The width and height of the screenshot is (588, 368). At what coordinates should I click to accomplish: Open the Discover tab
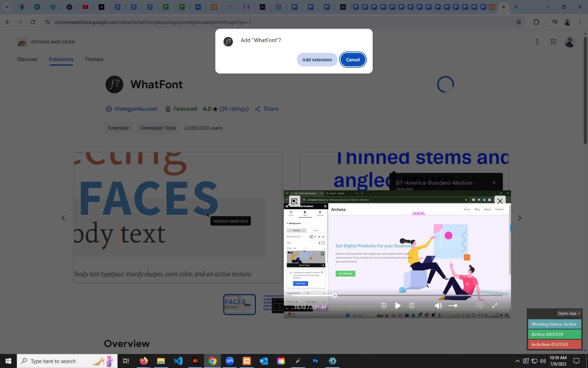point(28,59)
